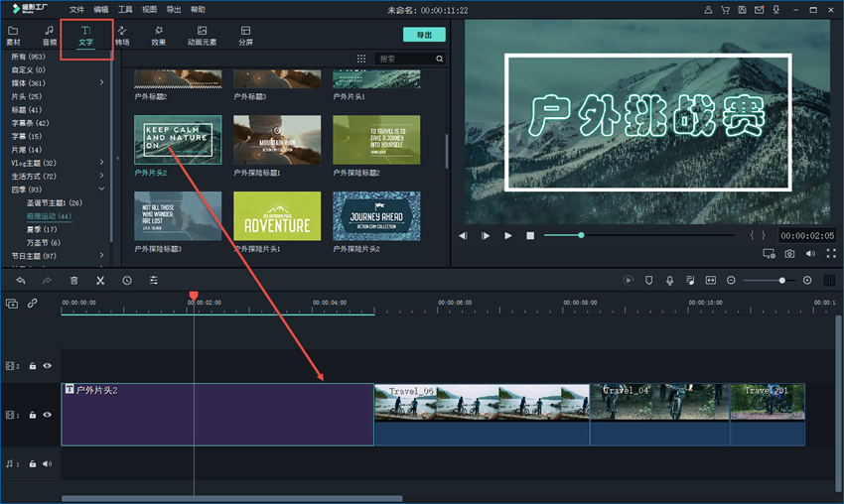This screenshot has height=504, width=844.
Task: Select the 户外片头2 clip on timeline
Action: 217,414
